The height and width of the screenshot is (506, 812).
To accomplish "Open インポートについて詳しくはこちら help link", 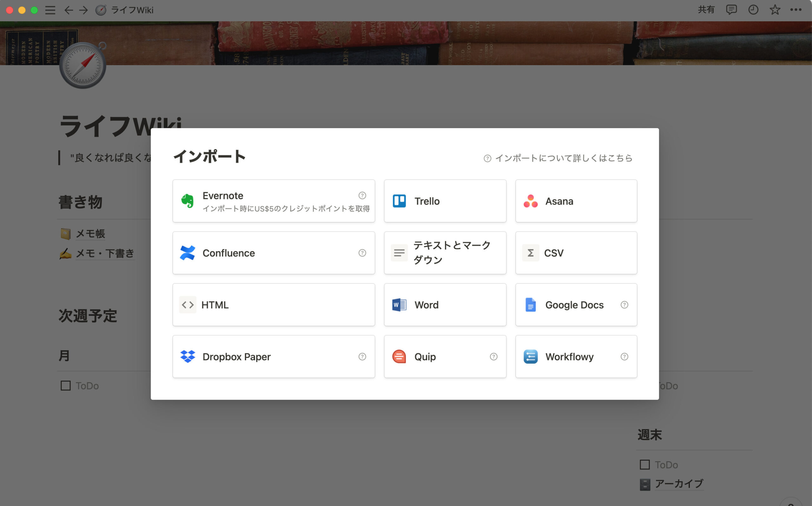I will click(x=558, y=158).
